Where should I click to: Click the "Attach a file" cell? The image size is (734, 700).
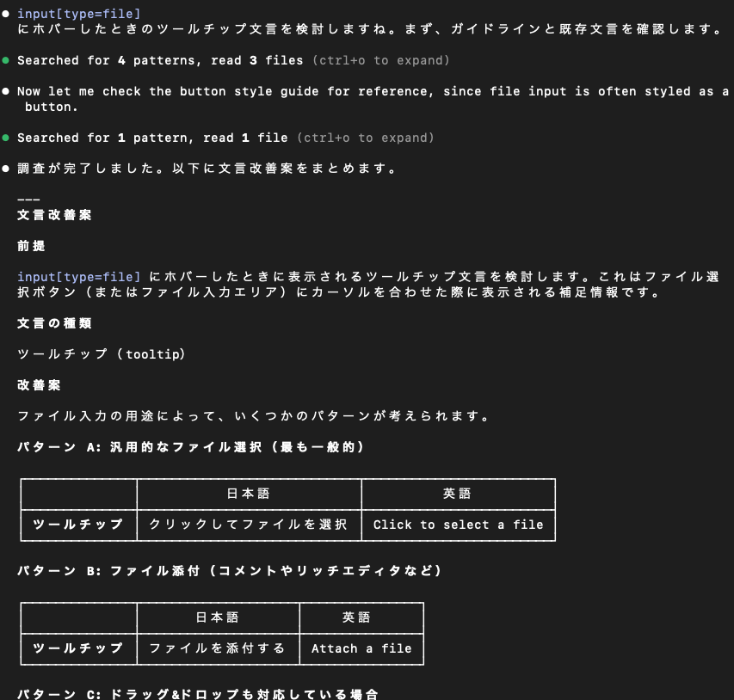coord(361,648)
